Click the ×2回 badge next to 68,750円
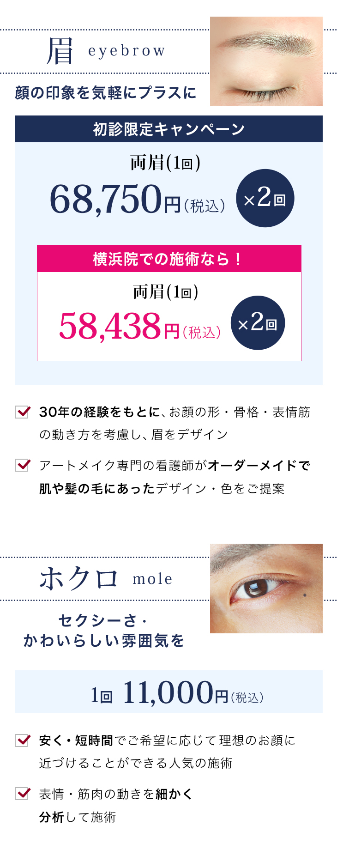This screenshot has width=337, height=868. (265, 198)
